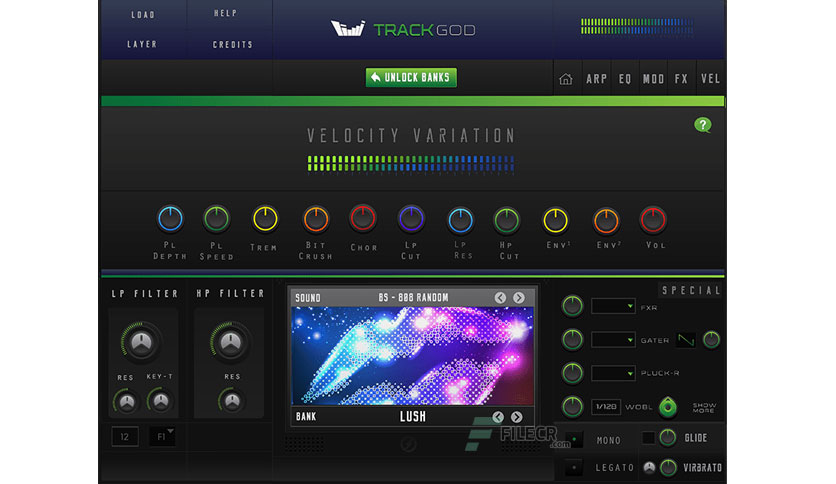The height and width of the screenshot is (484, 836).
Task: Click the Pluck-R amount knob
Action: (x=573, y=373)
